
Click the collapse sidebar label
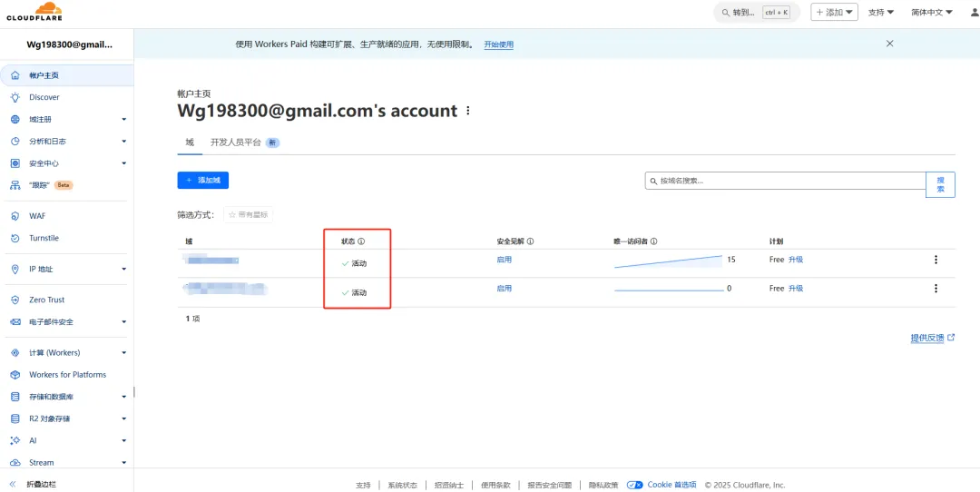pyautogui.click(x=42, y=484)
